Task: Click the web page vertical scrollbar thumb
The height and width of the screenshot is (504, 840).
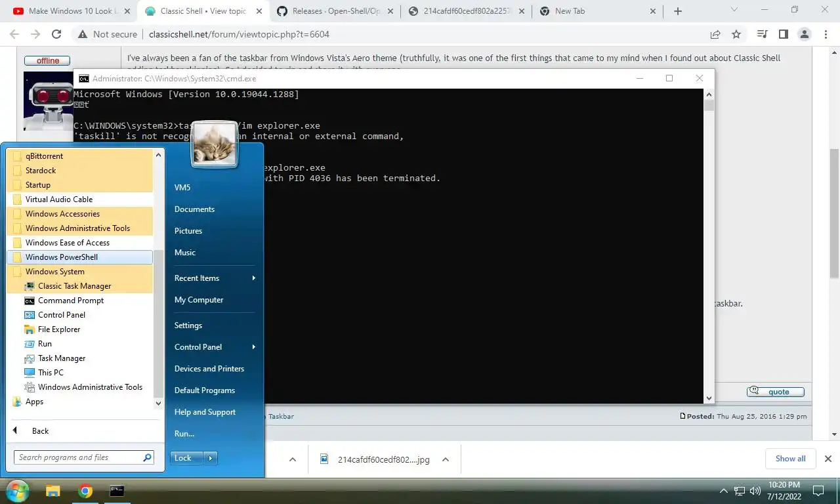Action: (834, 213)
